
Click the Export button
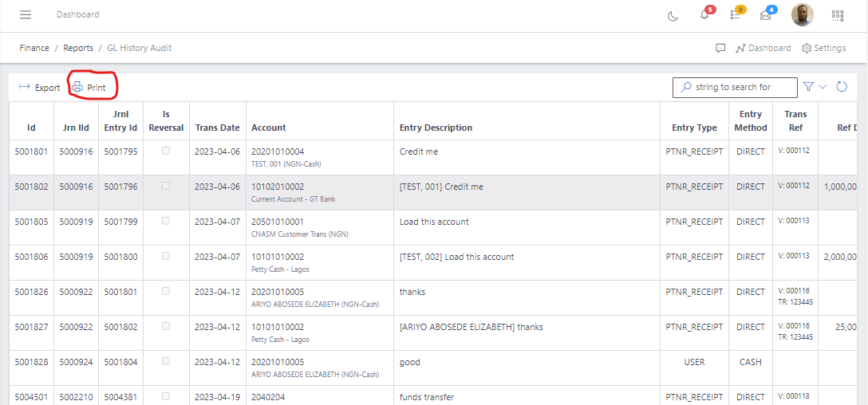click(39, 88)
